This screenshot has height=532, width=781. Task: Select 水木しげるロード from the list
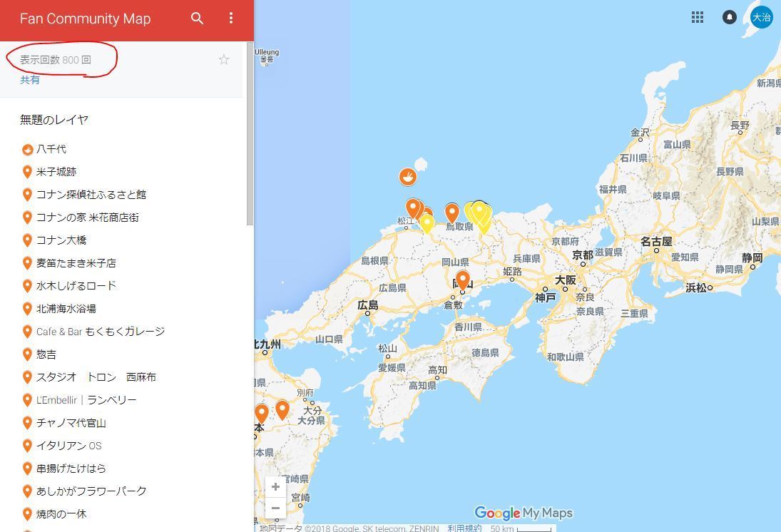76,286
